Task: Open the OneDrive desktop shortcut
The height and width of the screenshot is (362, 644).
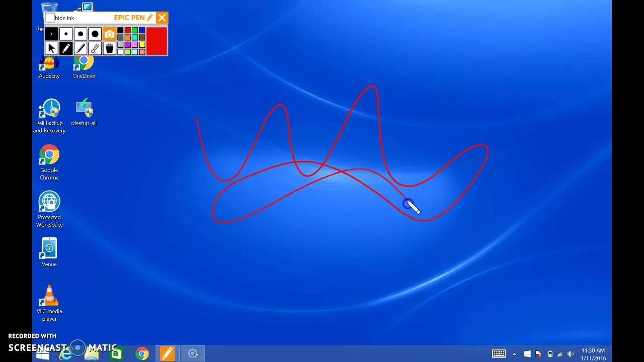Action: point(84,68)
